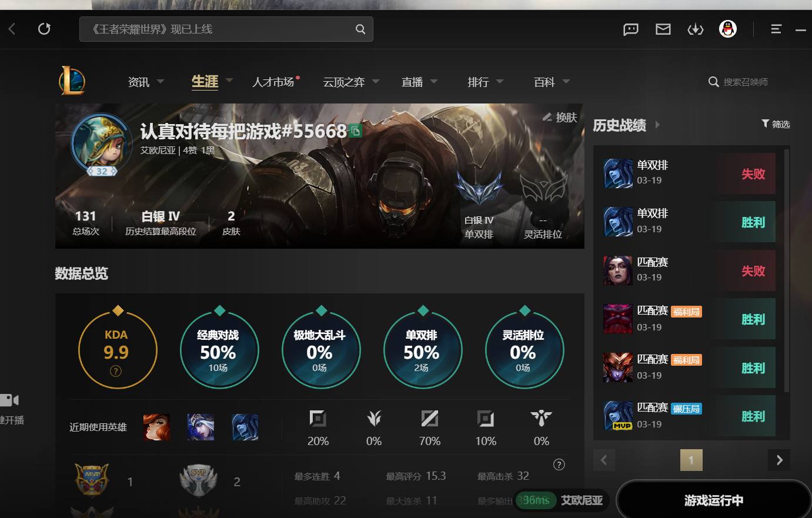Open the 百科 menu item
This screenshot has width=812, height=518.
[x=544, y=82]
